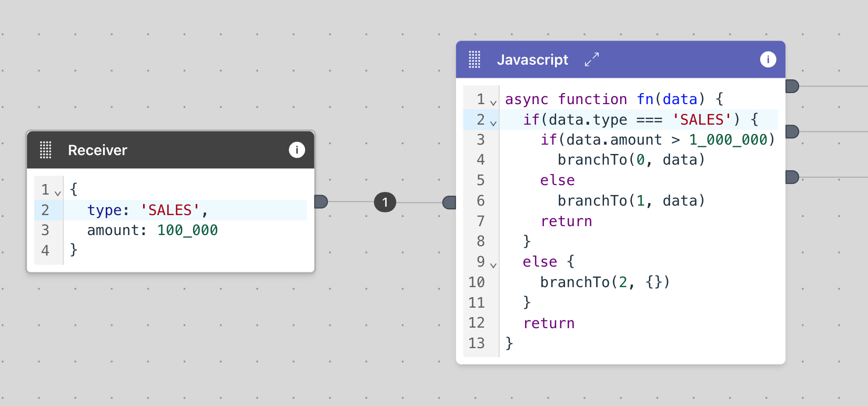This screenshot has height=406, width=868.
Task: Fold the if block on line 2
Action: [x=493, y=123]
